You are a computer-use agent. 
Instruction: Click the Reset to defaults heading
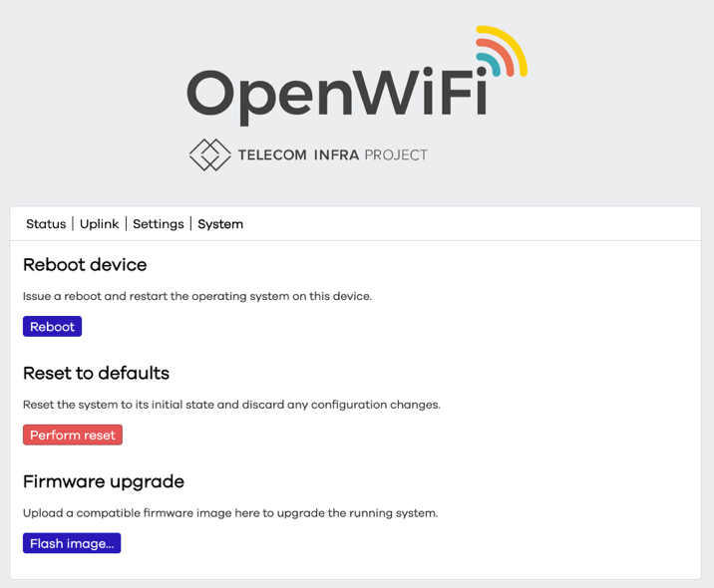[x=96, y=374]
